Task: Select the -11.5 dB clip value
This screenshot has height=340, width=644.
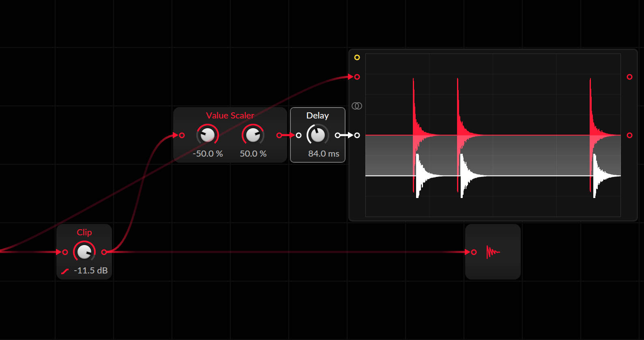Action: tap(91, 271)
